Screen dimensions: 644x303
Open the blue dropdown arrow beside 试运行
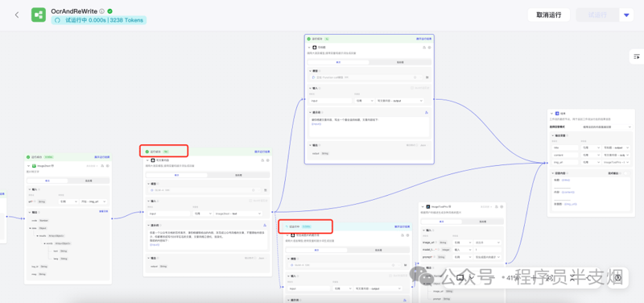tap(626, 15)
